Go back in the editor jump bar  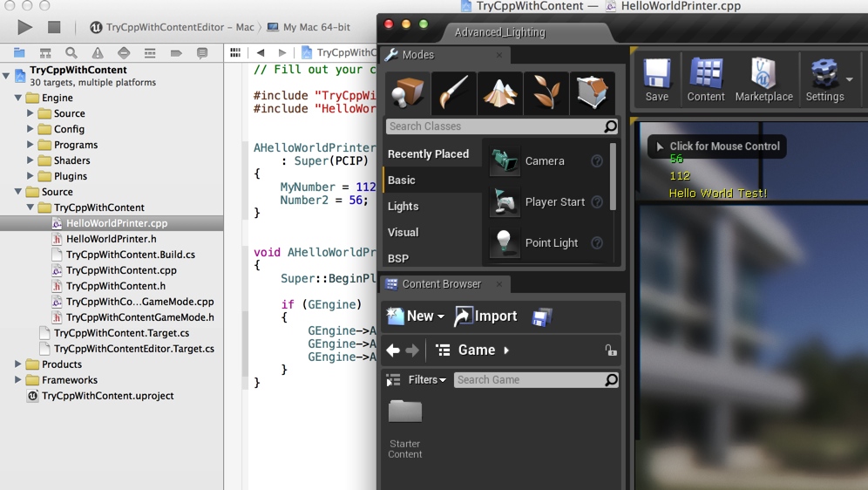261,52
